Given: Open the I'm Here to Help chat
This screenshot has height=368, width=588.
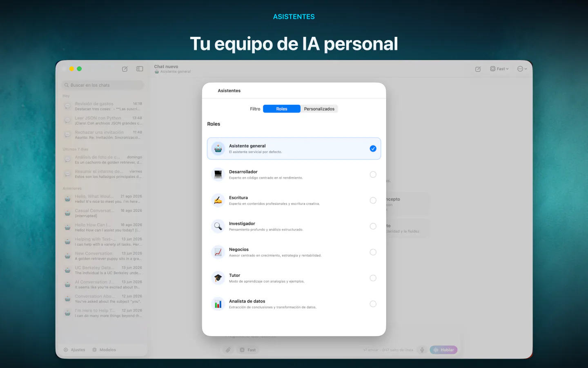Looking at the screenshot, I should click(x=103, y=313).
